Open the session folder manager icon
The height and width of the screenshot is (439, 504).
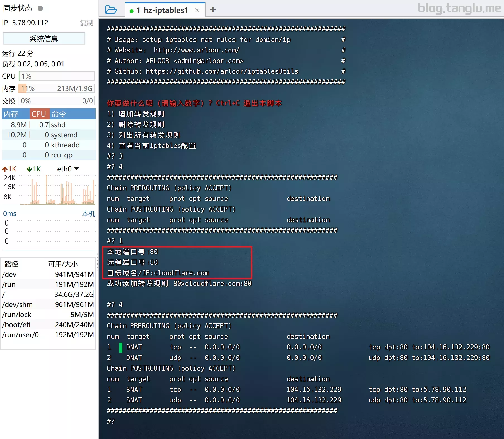tap(111, 9)
